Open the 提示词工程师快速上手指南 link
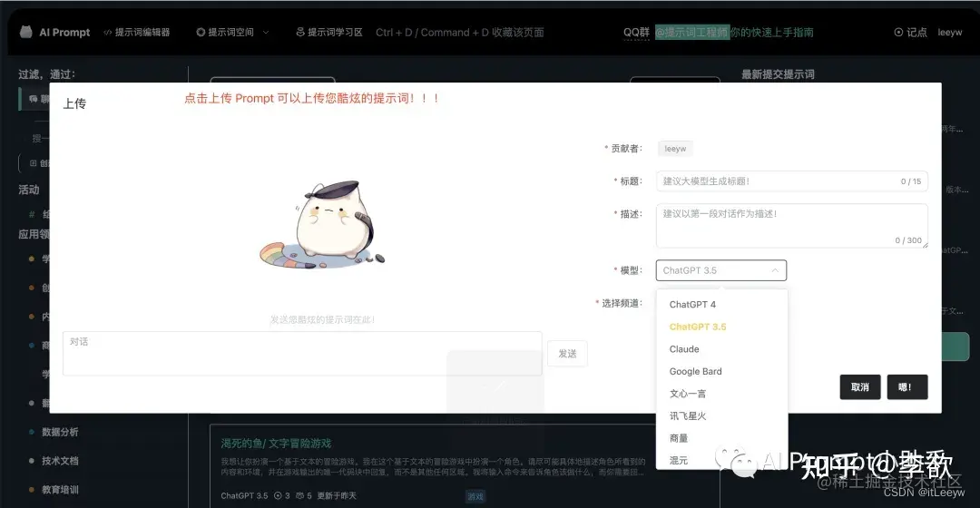 734,33
